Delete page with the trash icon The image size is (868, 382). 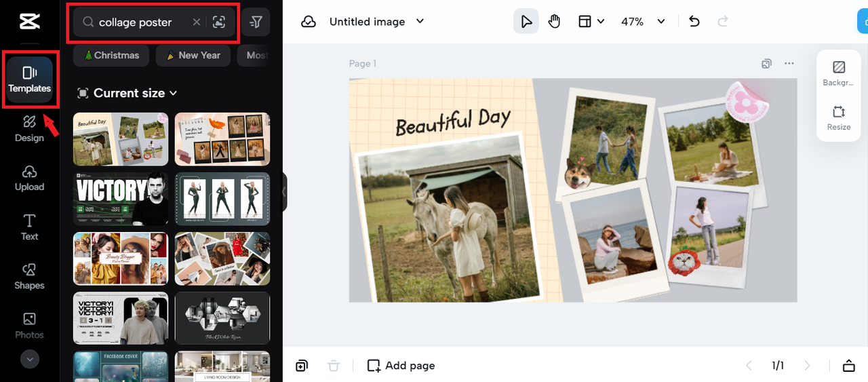(334, 366)
